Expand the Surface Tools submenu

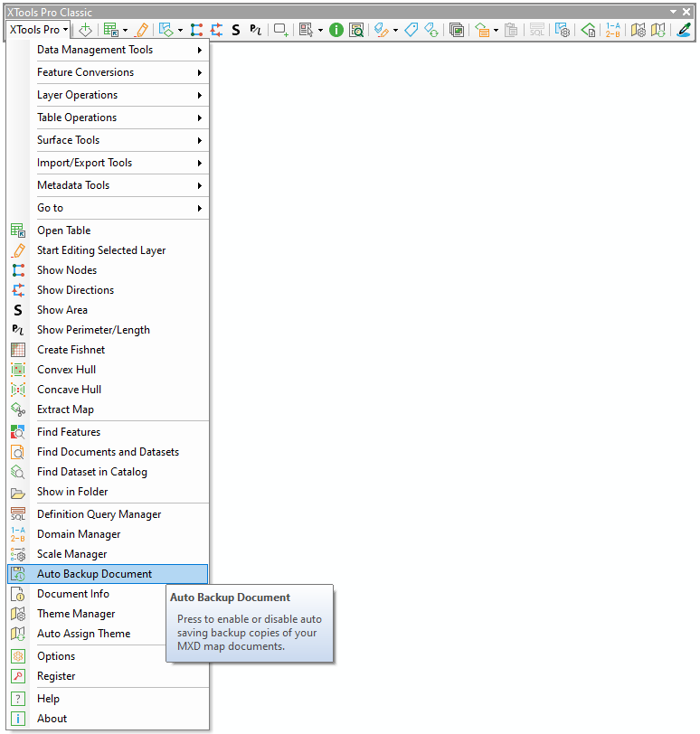pyautogui.click(x=108, y=140)
